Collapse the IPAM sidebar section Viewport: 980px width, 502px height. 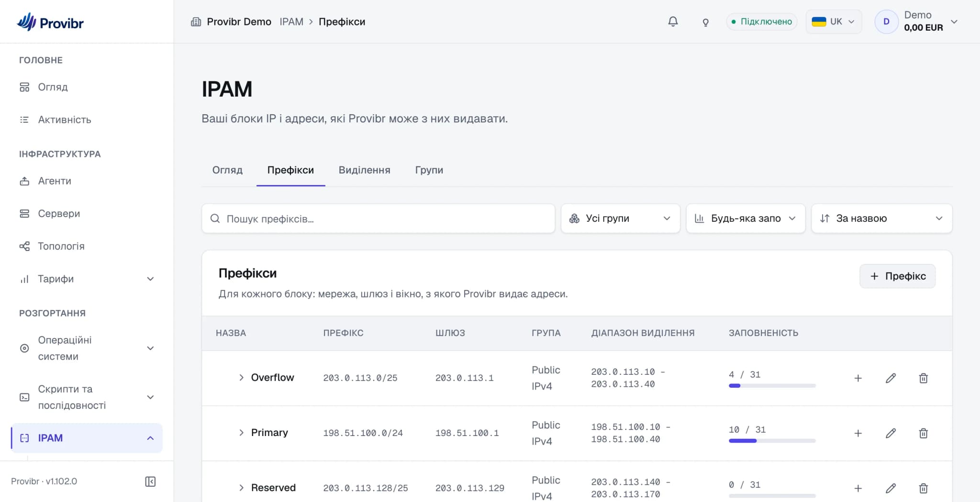click(x=150, y=438)
